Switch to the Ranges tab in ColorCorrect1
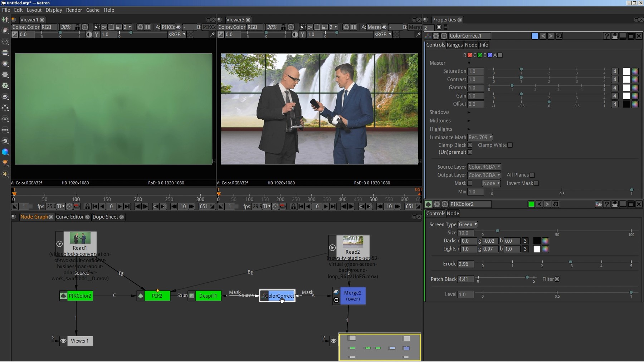Viewport: 644px width, 362px height. pos(454,45)
